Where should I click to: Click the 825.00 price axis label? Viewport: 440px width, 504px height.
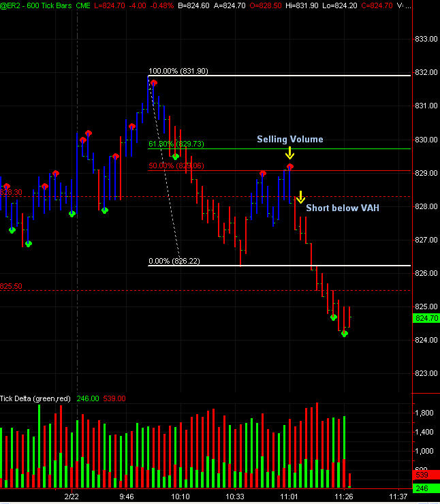pyautogui.click(x=426, y=306)
